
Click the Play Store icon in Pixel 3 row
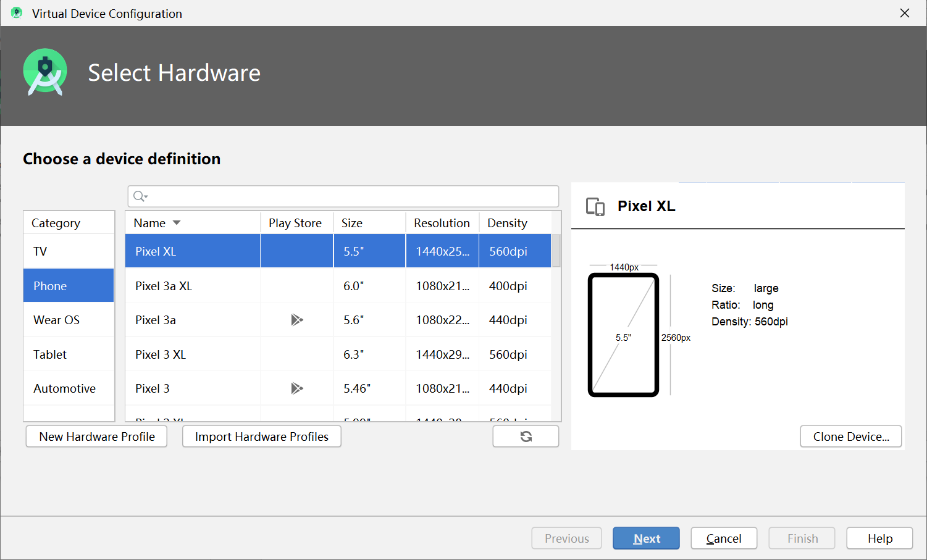(x=297, y=388)
